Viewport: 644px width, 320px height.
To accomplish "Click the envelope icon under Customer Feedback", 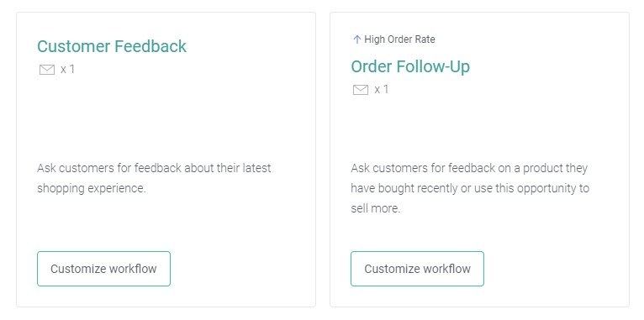I will pyautogui.click(x=47, y=70).
